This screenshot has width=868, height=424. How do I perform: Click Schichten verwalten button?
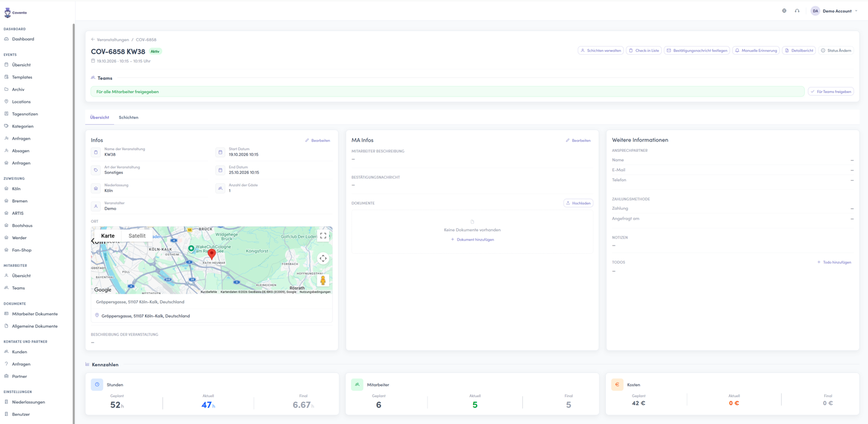[x=601, y=50]
